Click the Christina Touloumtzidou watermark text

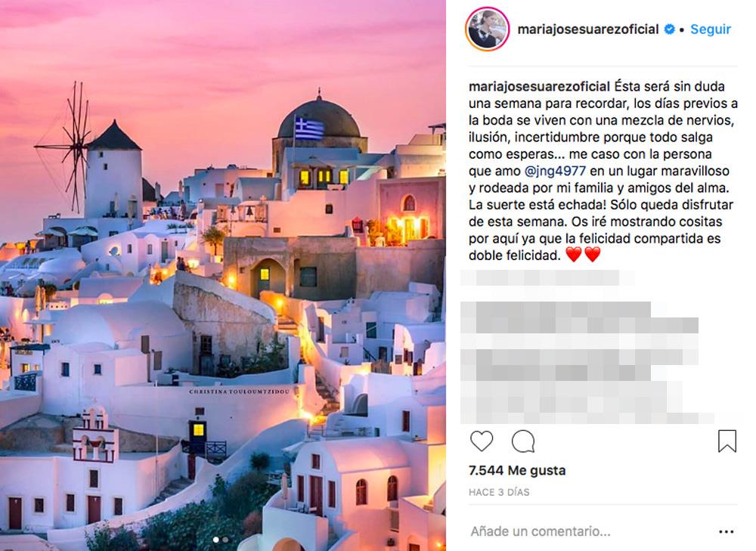pyautogui.click(x=239, y=392)
